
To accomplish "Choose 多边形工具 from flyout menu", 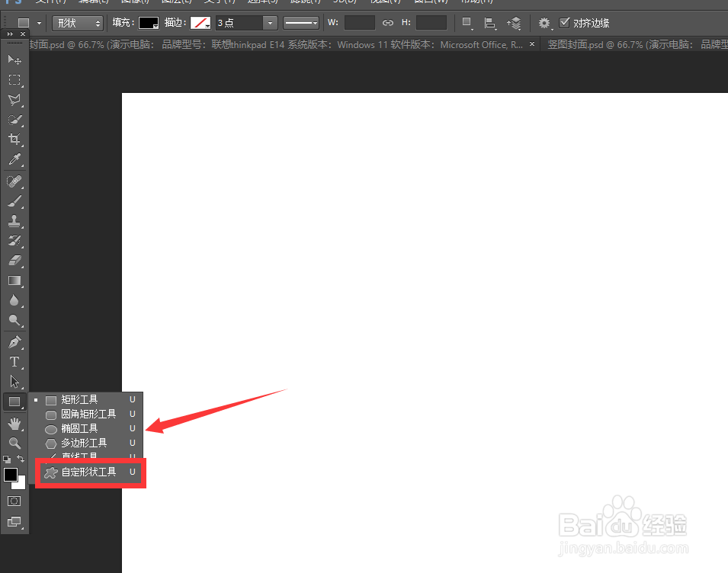I will pyautogui.click(x=86, y=443).
